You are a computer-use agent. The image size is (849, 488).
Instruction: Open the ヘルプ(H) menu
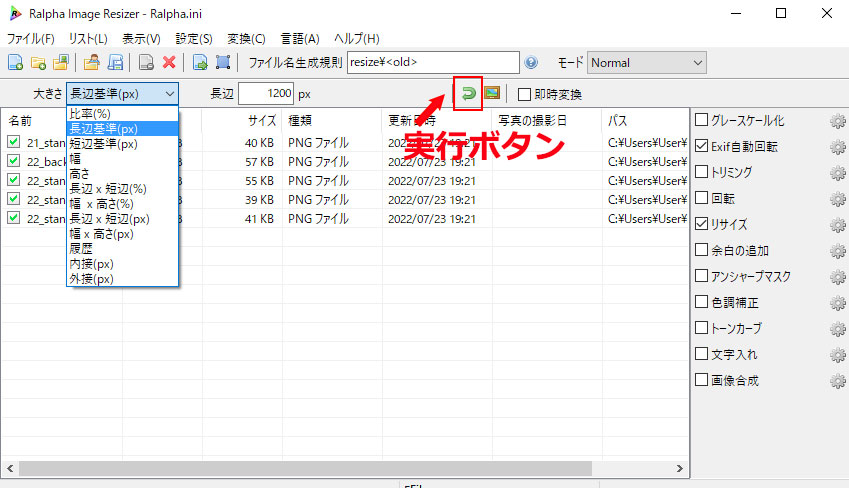356,38
